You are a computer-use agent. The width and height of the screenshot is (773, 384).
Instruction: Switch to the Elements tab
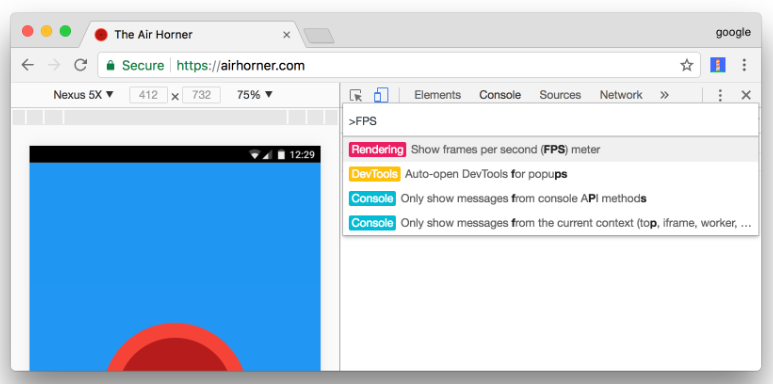pos(437,95)
